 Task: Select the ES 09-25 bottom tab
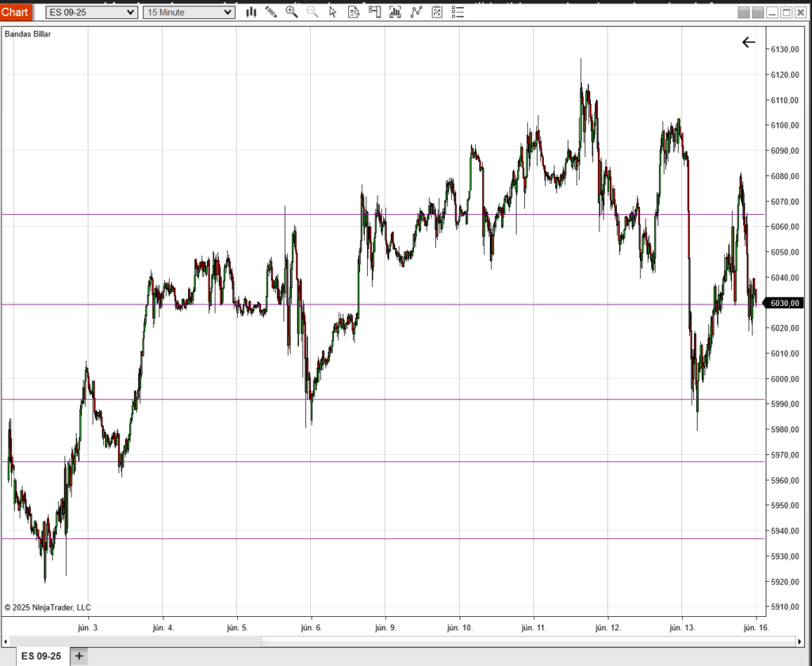[40, 656]
